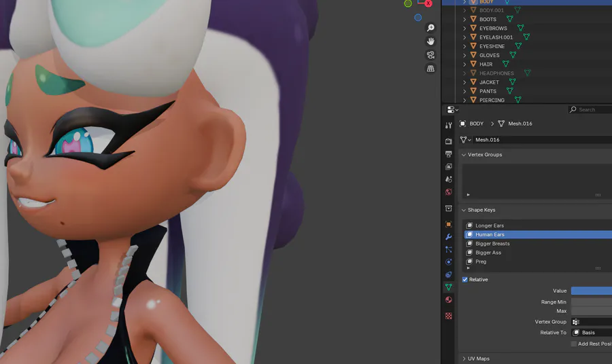This screenshot has width=612, height=364.
Task: Open the Relative To Basis dropdown
Action: tap(592, 333)
